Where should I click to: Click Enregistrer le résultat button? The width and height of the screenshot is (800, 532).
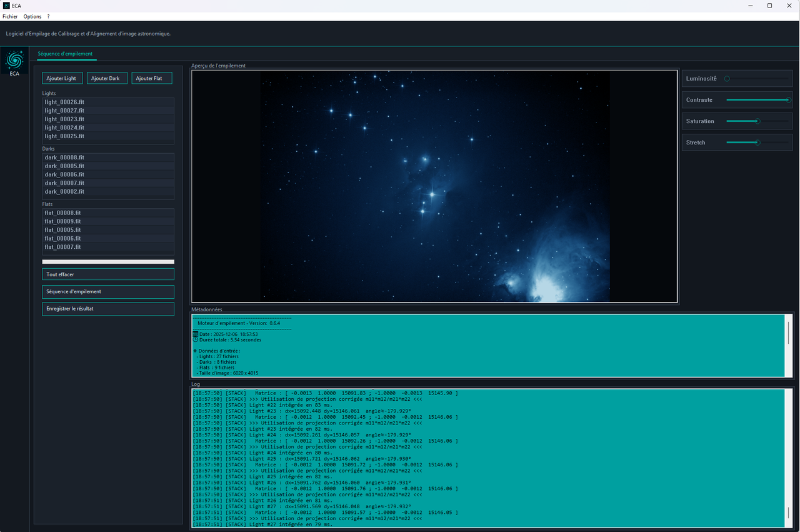(108, 309)
